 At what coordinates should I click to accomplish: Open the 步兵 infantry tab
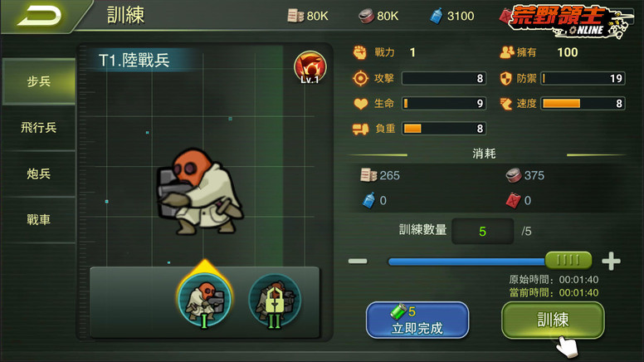pos(39,81)
